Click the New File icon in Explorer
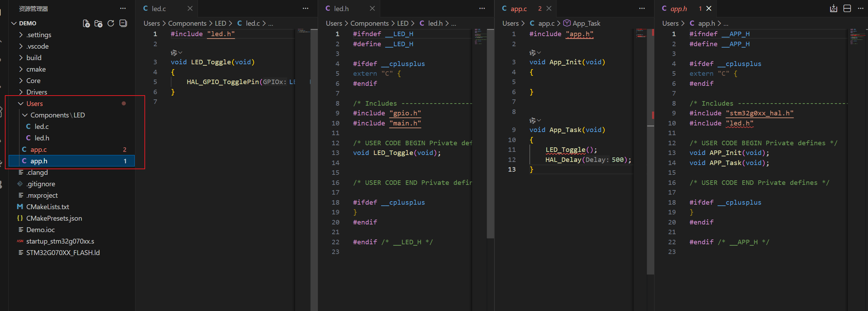The image size is (868, 311). 86,24
